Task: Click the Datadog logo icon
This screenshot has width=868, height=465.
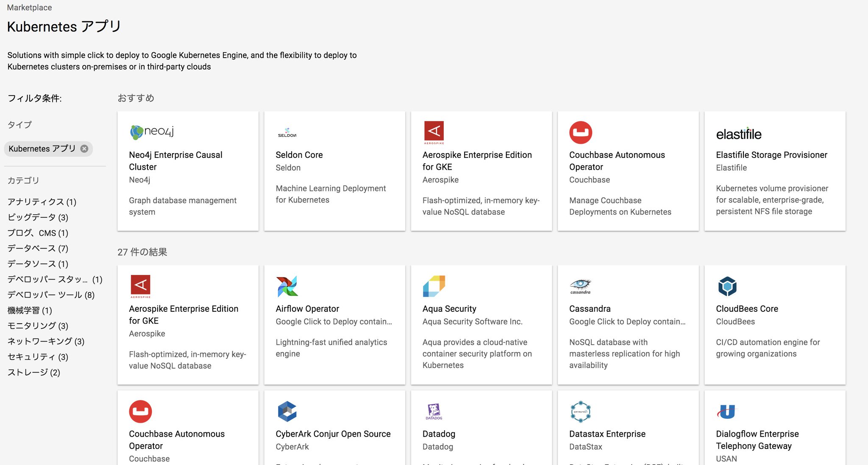Action: pyautogui.click(x=434, y=411)
